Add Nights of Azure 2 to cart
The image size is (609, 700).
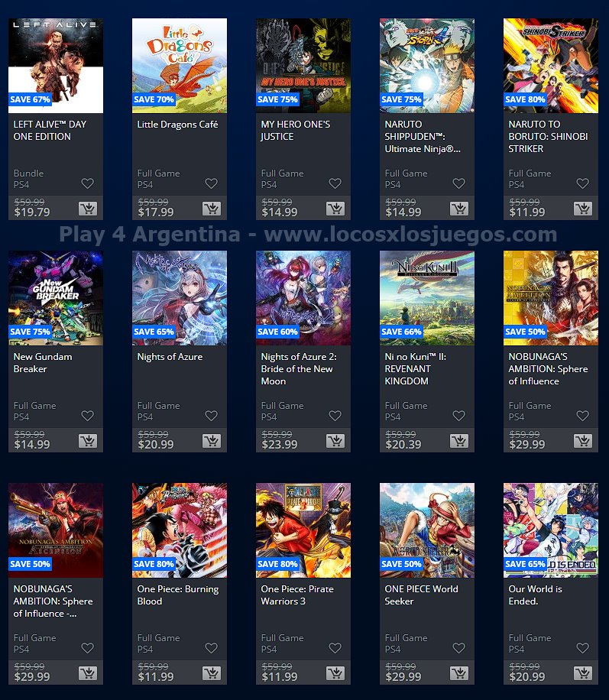[335, 441]
